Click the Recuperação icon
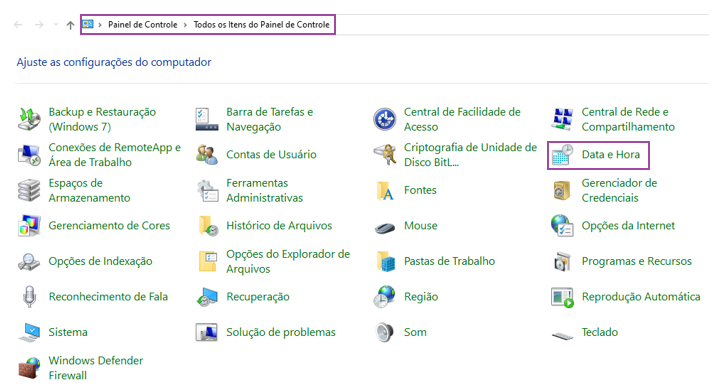 (207, 297)
